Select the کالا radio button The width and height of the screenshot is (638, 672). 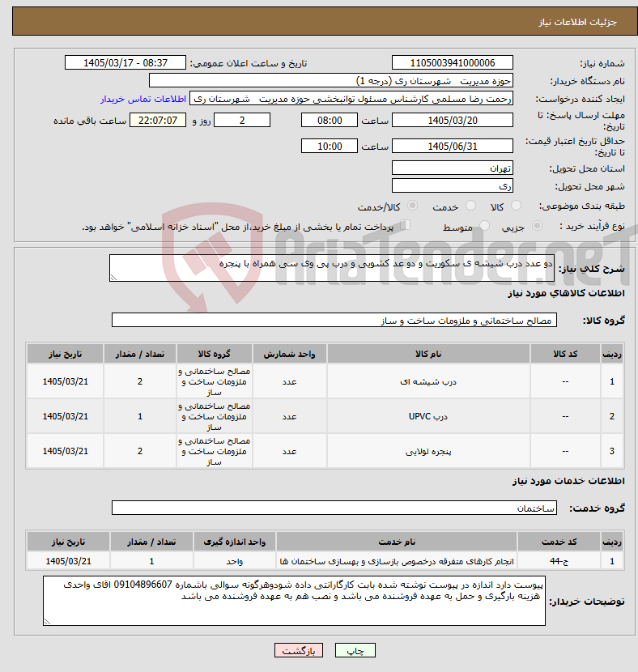(517, 206)
